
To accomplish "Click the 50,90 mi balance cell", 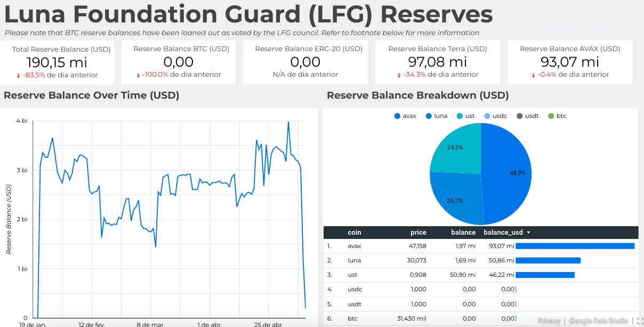I will (463, 275).
